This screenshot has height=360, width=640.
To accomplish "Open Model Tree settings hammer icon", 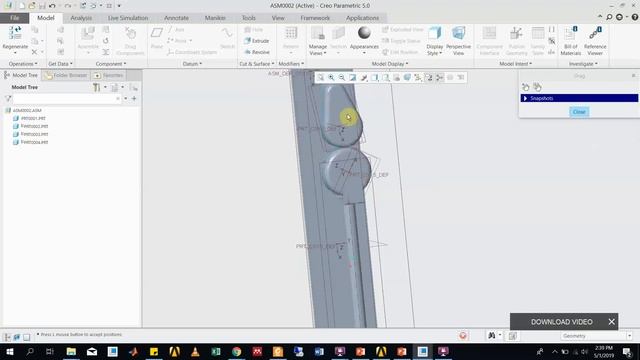I will pyautogui.click(x=97, y=87).
